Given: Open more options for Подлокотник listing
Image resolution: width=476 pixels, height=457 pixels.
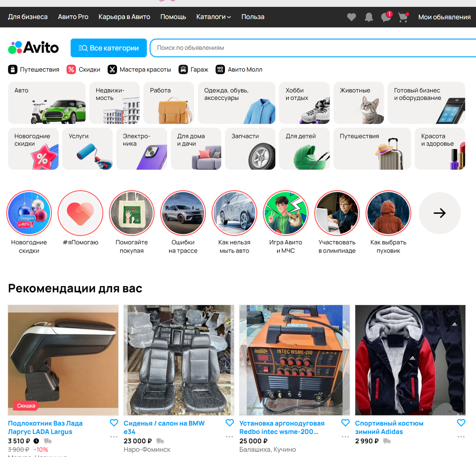Looking at the screenshot, I should click(114, 437).
